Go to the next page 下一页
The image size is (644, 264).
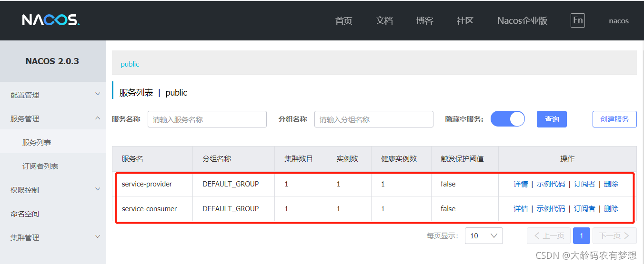[x=614, y=235]
